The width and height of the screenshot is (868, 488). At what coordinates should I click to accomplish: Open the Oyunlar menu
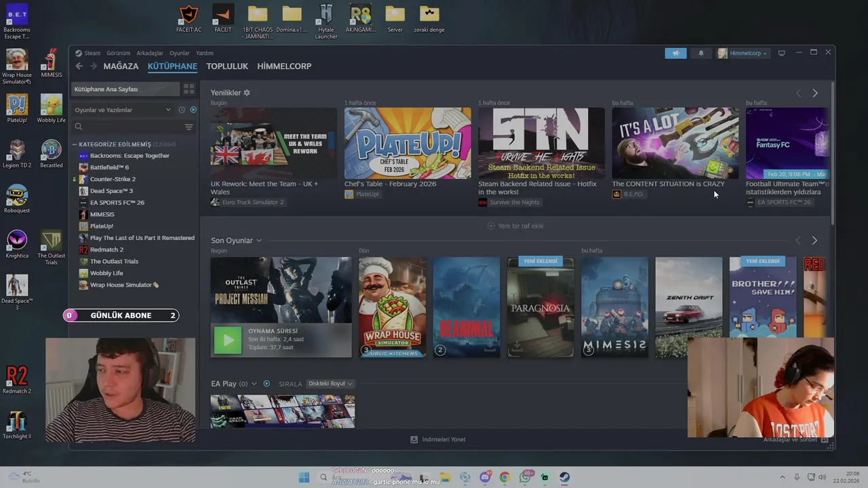(180, 53)
